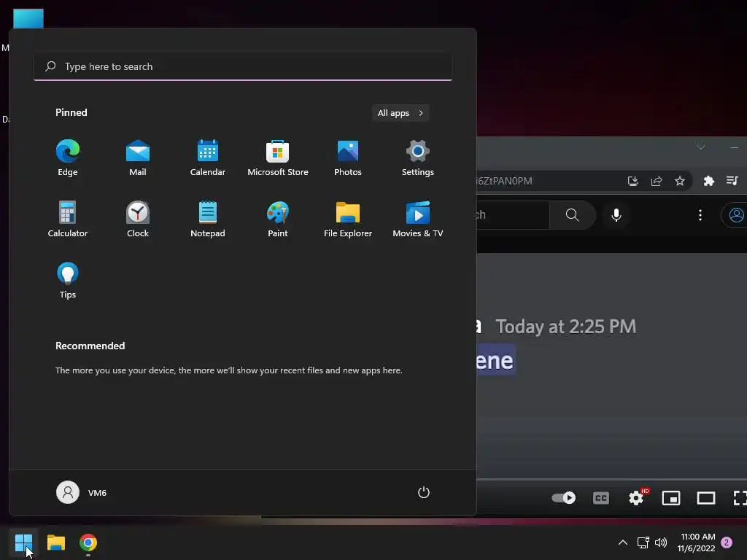Launch the Clock app
Image resolution: width=747 pixels, height=560 pixels.
click(x=138, y=219)
